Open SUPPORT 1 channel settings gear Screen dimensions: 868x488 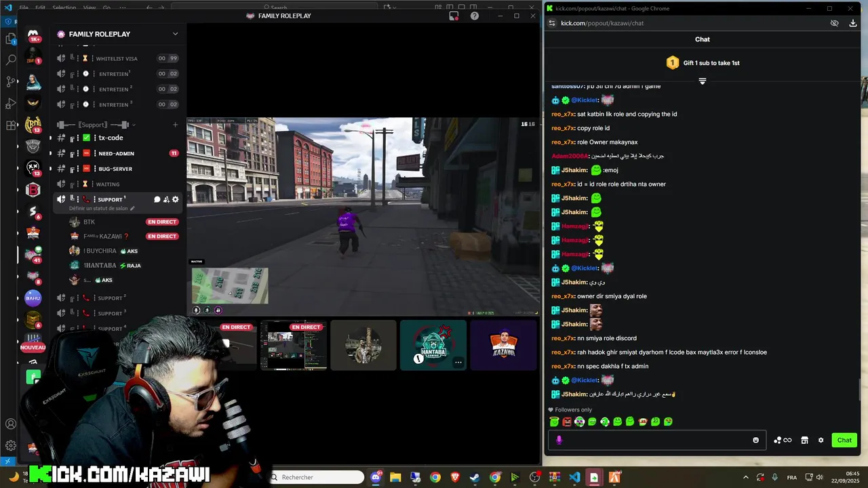176,199
